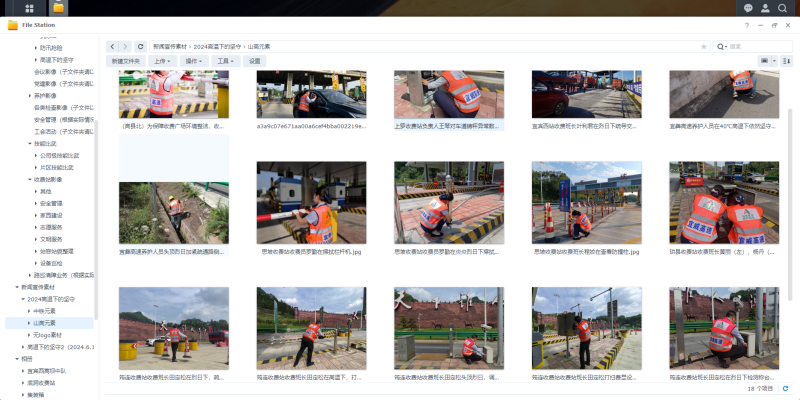Click the 新建文件夹 button
This screenshot has width=800, height=400.
point(126,61)
